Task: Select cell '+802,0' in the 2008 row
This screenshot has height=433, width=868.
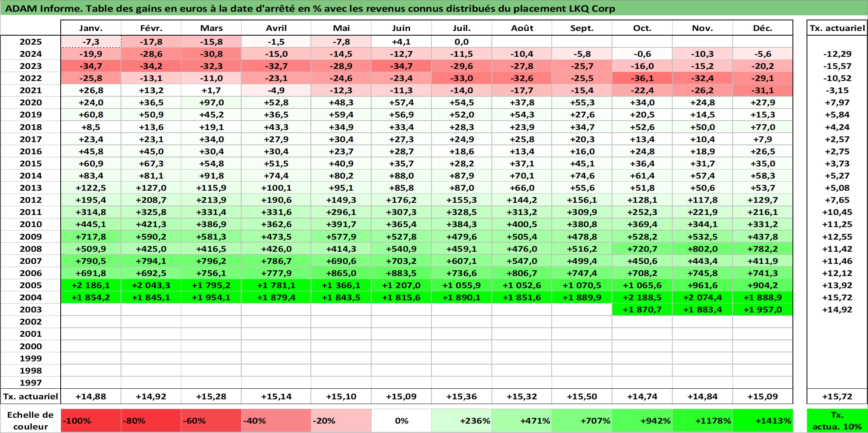Action: click(702, 249)
